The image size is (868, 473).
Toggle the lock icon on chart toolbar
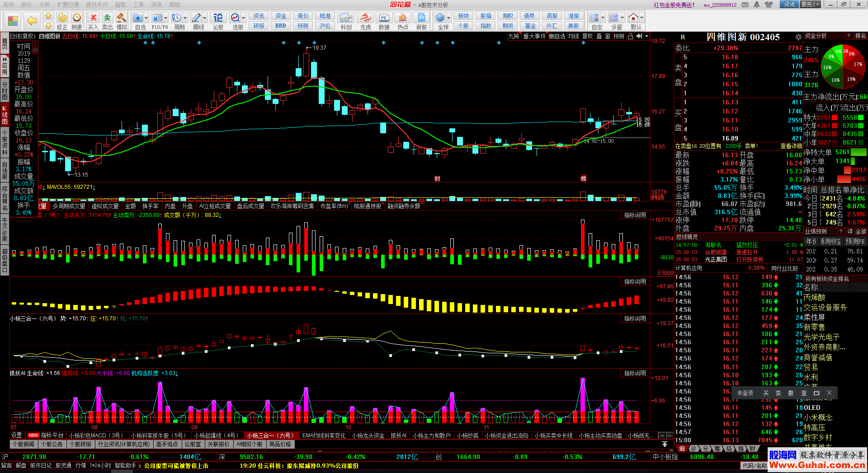pyautogui.click(x=630, y=36)
